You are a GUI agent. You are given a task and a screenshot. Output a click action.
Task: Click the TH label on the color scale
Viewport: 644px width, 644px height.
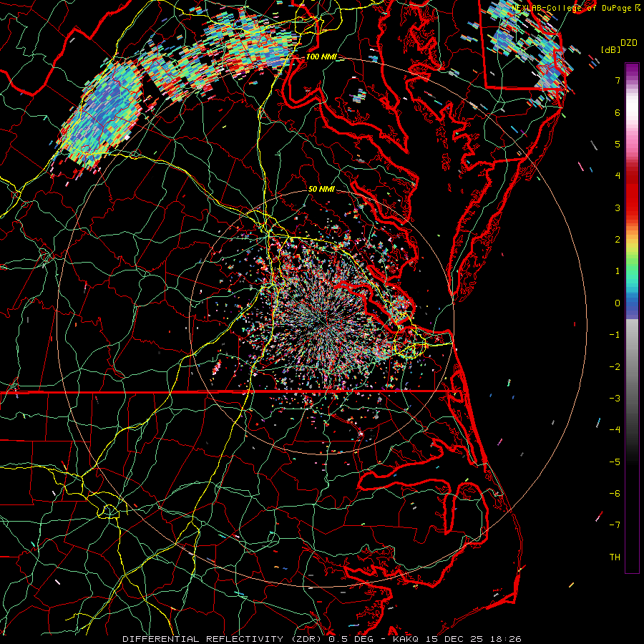click(x=615, y=557)
